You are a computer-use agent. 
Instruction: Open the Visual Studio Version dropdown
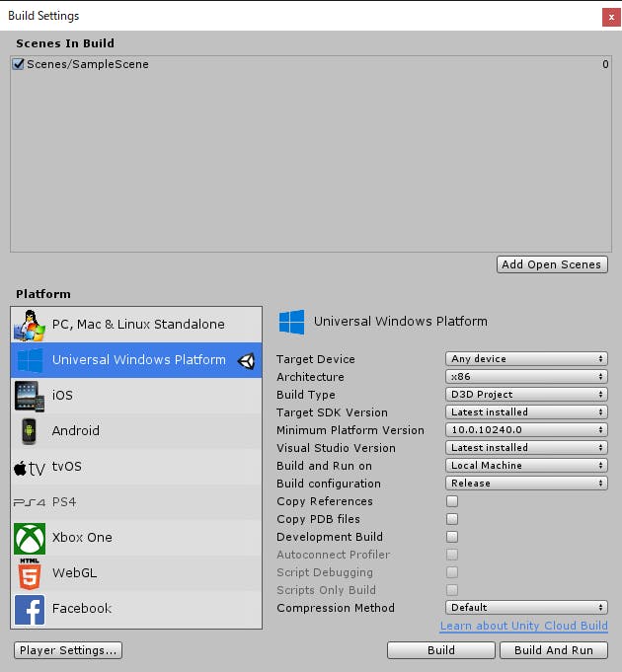pos(526,448)
